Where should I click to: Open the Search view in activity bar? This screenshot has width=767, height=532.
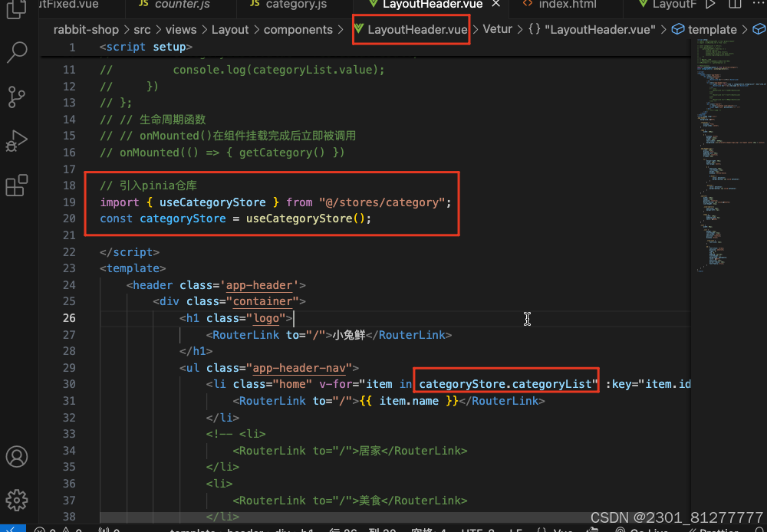coord(17,52)
